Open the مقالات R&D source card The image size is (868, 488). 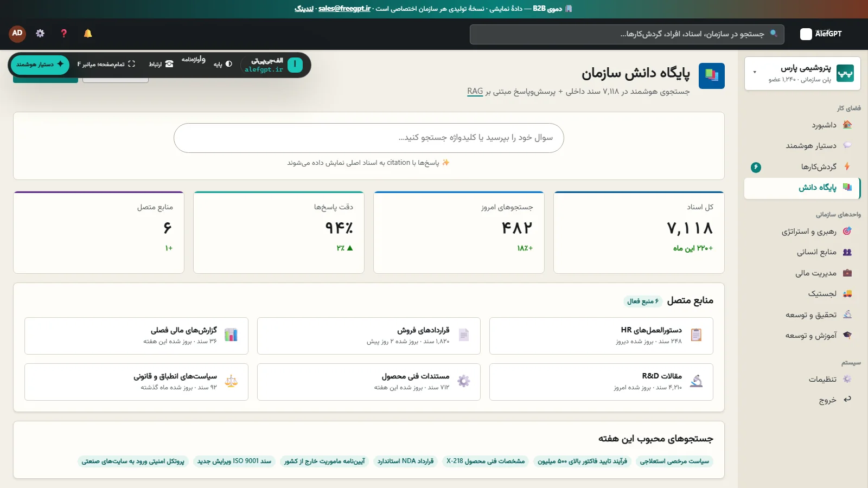pos(601,382)
